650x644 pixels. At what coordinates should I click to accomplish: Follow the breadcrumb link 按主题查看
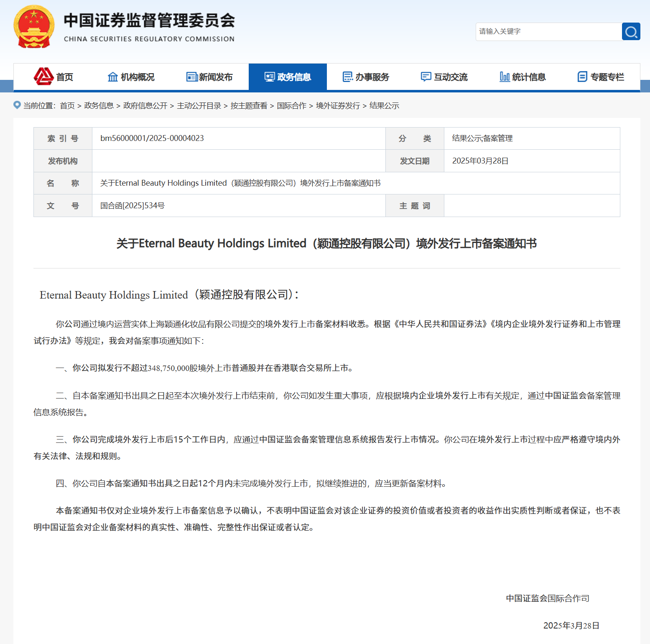coord(249,106)
